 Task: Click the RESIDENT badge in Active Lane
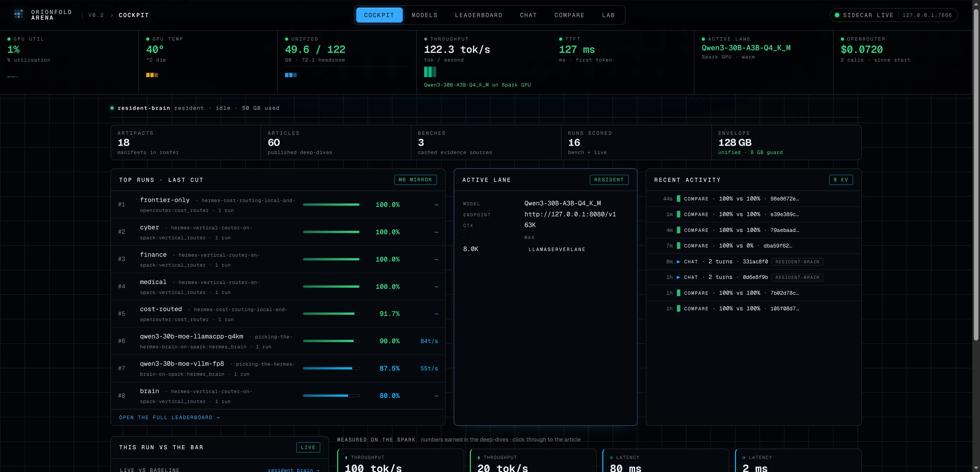(x=609, y=180)
